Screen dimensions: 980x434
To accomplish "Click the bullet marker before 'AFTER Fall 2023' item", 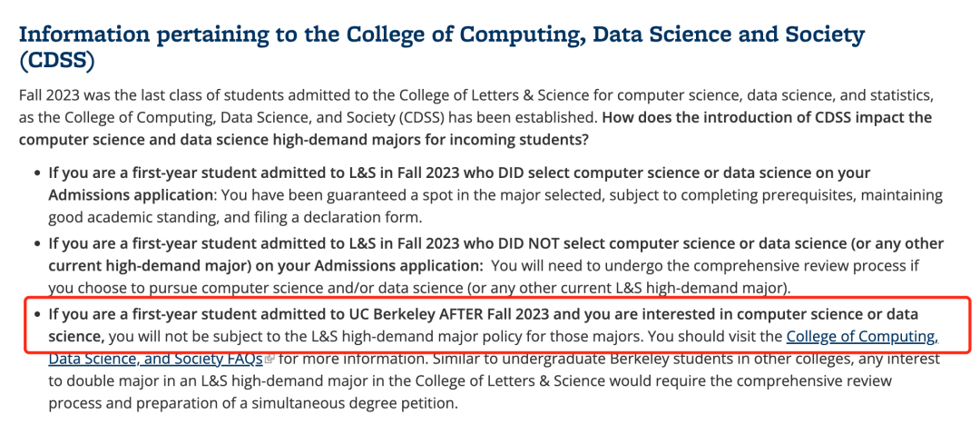I will [38, 314].
